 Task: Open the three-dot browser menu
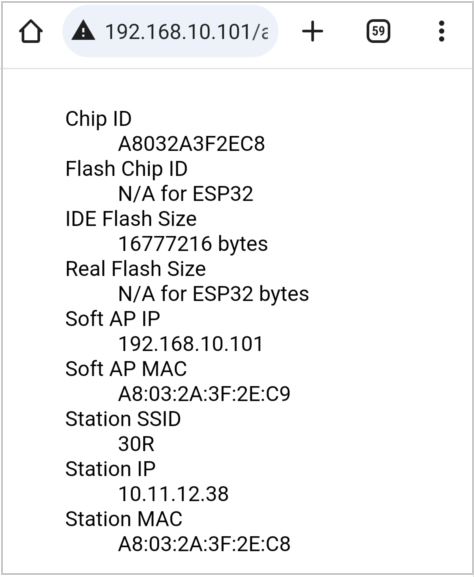coord(442,31)
